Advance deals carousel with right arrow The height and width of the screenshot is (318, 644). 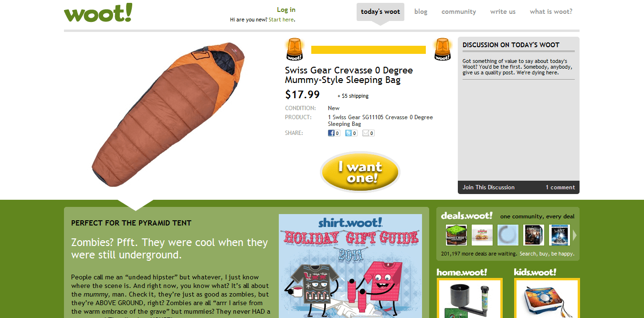[575, 235]
